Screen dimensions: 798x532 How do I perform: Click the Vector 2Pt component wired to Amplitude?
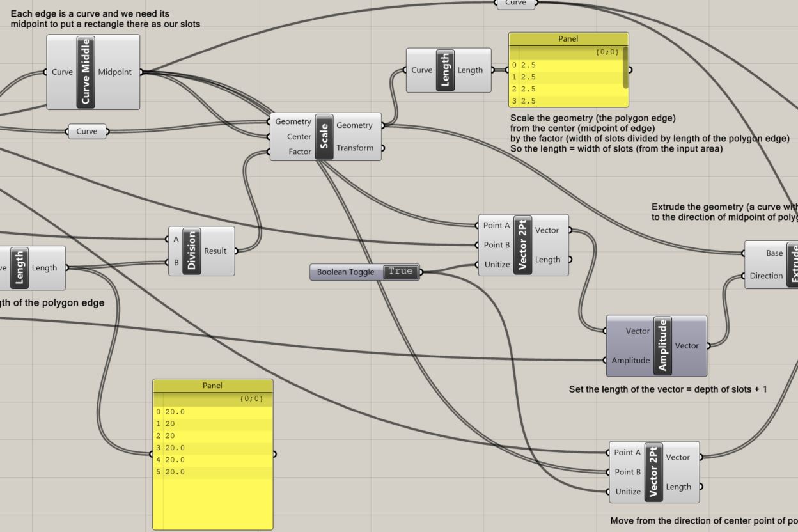(x=522, y=245)
